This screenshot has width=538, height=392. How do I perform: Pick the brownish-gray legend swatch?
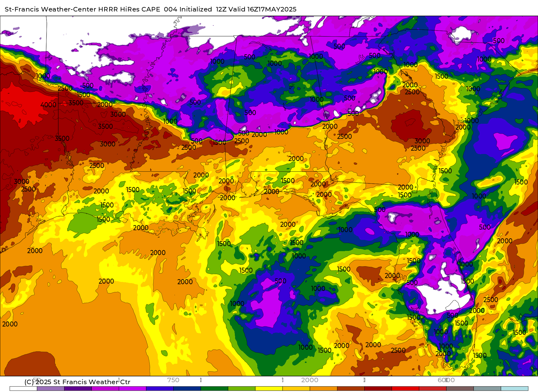[x=460, y=389]
